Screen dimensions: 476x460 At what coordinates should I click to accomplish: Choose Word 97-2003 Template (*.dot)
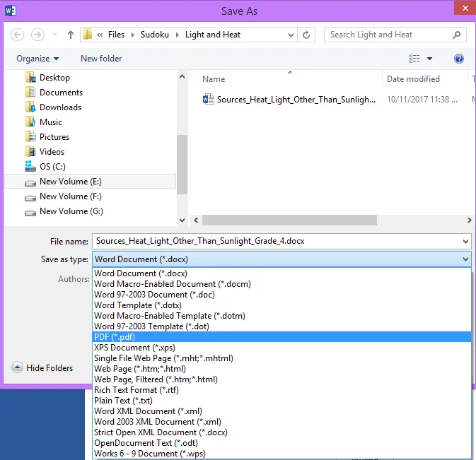tap(281, 326)
